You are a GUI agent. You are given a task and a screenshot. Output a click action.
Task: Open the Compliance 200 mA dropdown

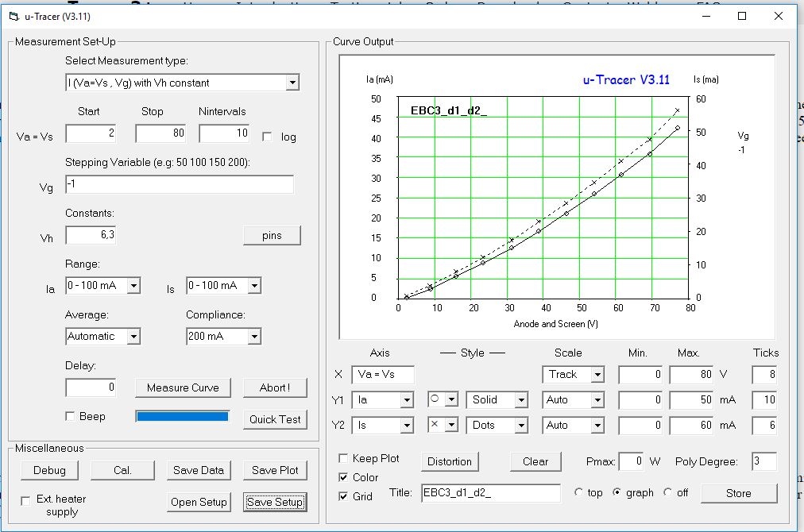pos(254,336)
